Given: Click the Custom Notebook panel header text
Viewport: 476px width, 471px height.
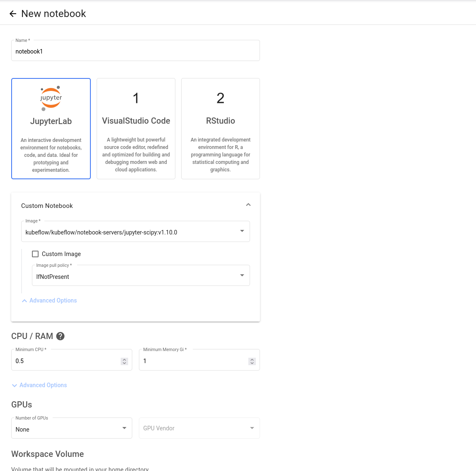Looking at the screenshot, I should [47, 206].
